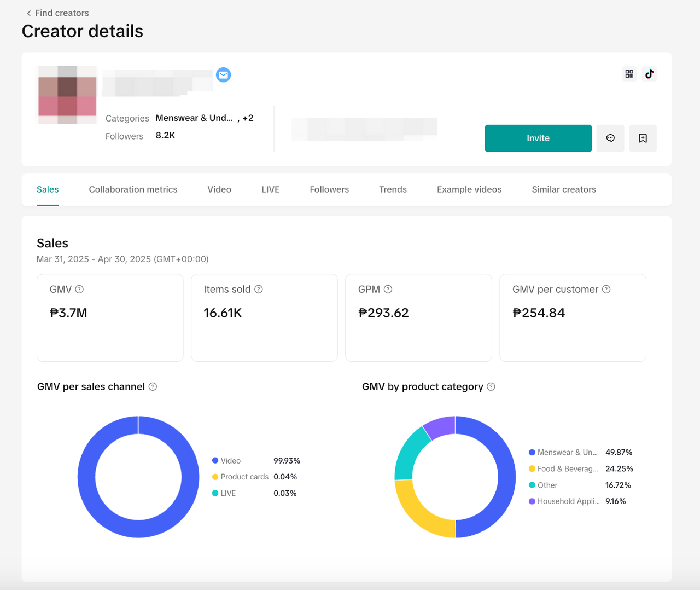Show info for GMV per sales channel
The image size is (700, 590).
tap(153, 387)
